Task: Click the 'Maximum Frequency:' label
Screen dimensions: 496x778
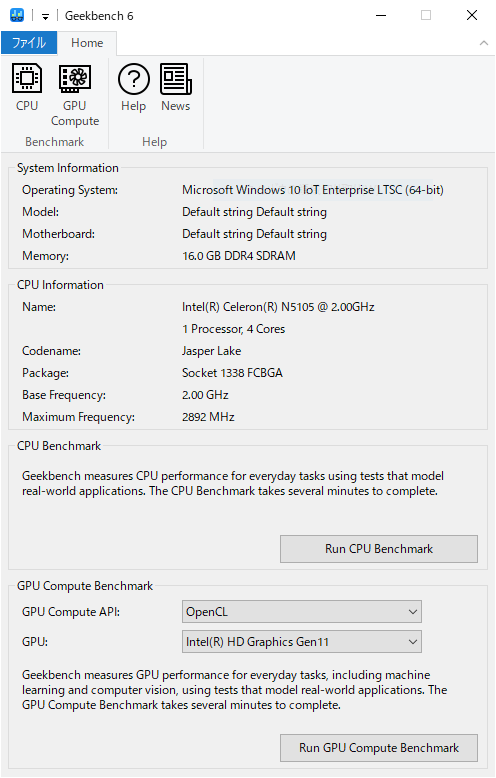Action: tap(78, 417)
